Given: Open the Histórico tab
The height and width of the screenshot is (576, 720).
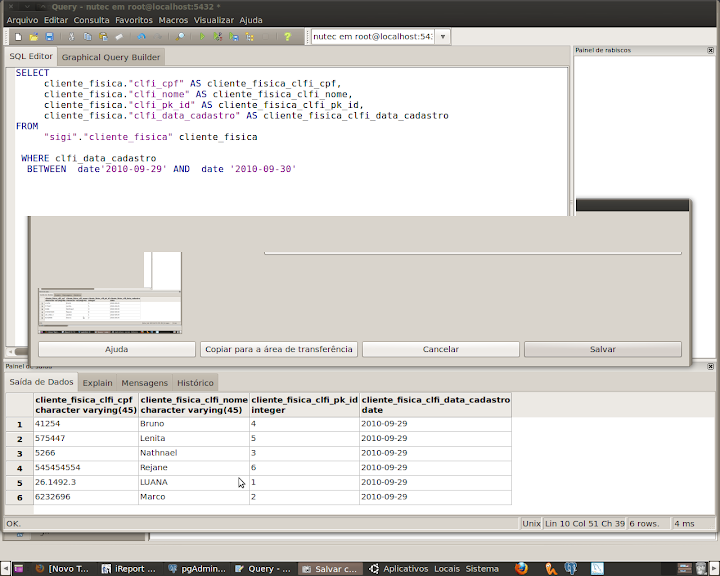Looking at the screenshot, I should (x=195, y=383).
